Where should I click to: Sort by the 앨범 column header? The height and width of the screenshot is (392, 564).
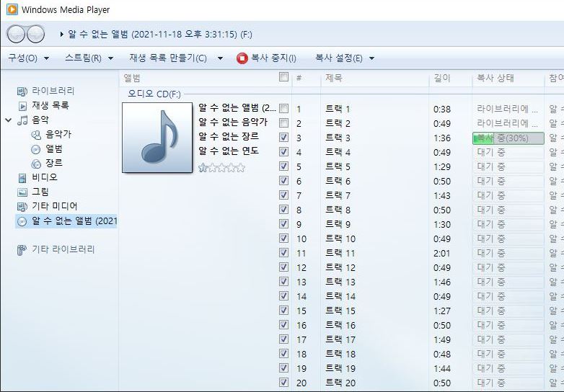pyautogui.click(x=132, y=78)
